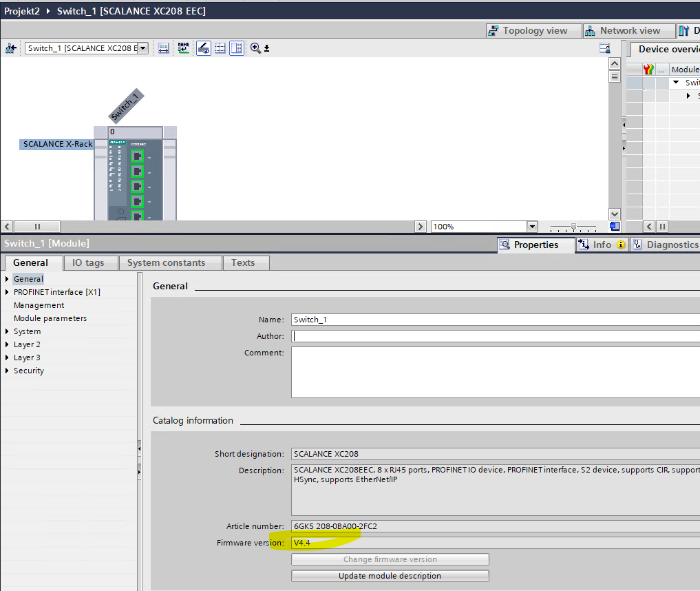700x591 pixels.
Task: Open the Switch_1 device selector dropdown
Action: tap(143, 48)
